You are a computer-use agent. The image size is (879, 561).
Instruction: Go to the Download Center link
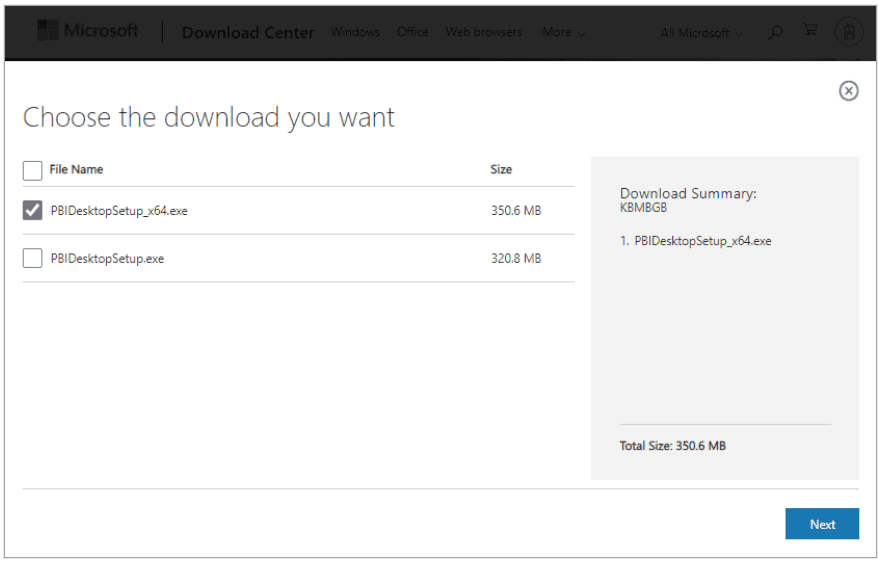[248, 32]
